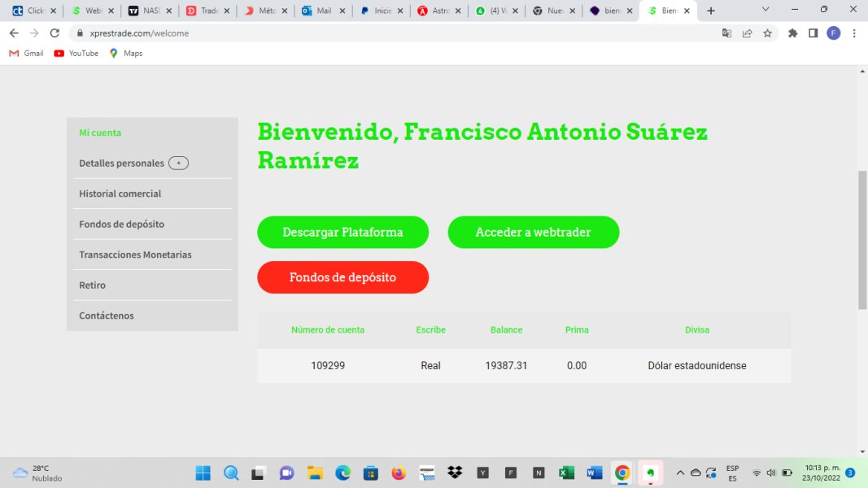Click the share page icon in address bar

tap(747, 33)
